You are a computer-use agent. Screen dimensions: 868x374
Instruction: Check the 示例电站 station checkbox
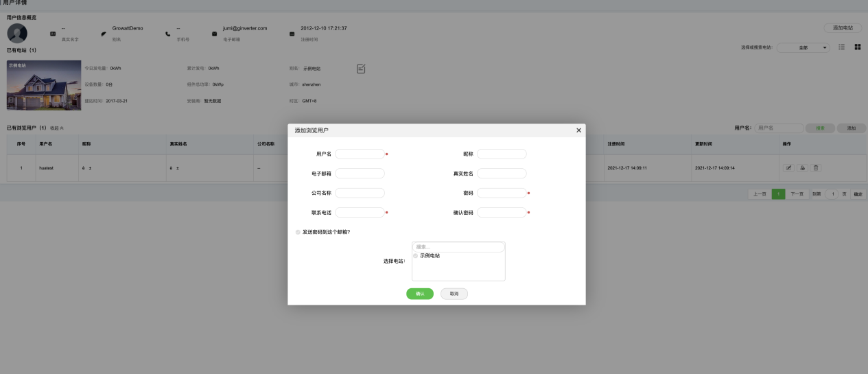(x=416, y=256)
